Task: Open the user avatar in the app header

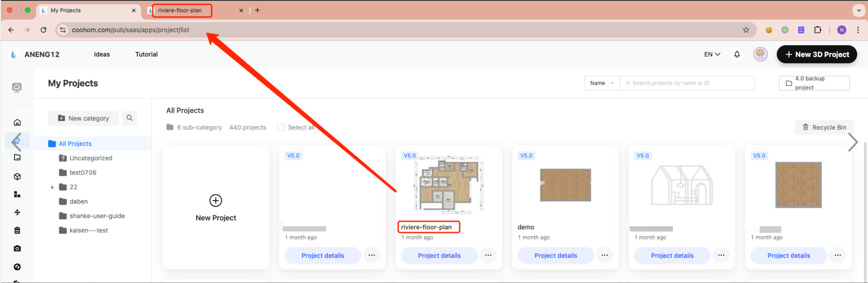Action: click(x=760, y=54)
